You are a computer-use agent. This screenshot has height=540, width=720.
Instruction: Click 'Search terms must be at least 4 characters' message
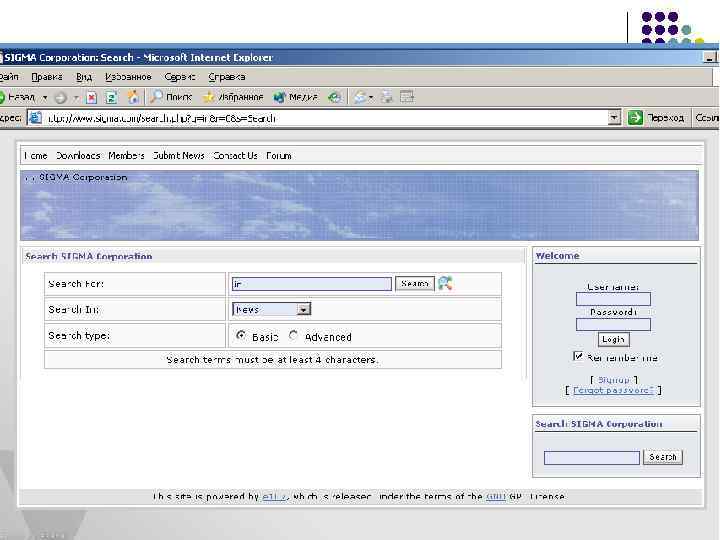(273, 360)
